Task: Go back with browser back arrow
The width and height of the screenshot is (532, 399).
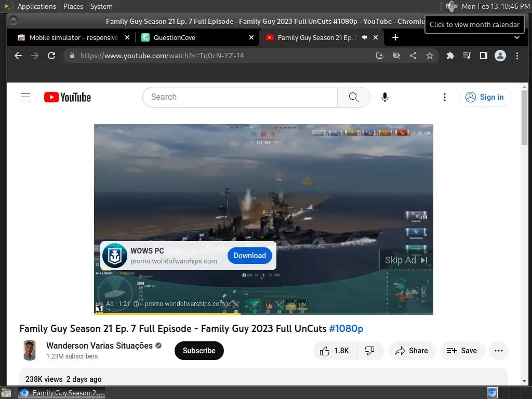Action: [18, 56]
